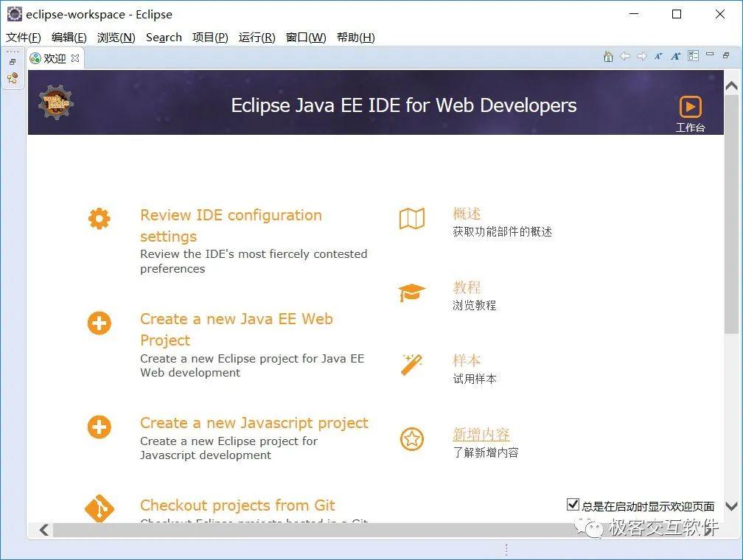
Task: Open the 新增内容 link
Action: (x=481, y=435)
